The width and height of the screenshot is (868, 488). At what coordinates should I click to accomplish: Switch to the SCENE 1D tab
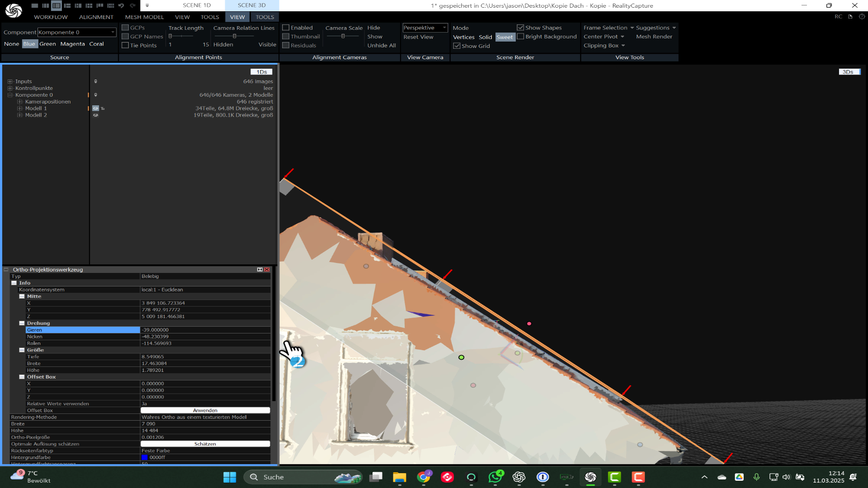tap(197, 5)
